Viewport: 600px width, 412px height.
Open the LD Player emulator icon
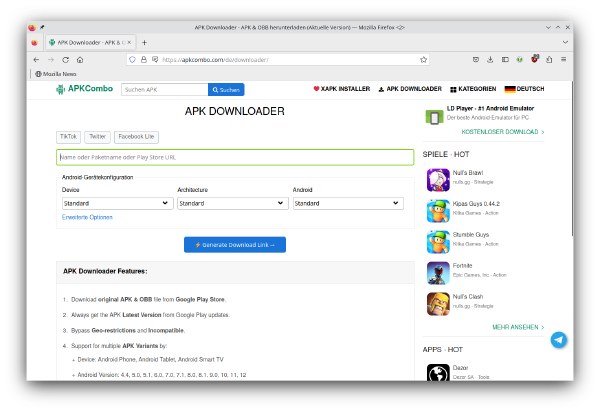(x=434, y=117)
